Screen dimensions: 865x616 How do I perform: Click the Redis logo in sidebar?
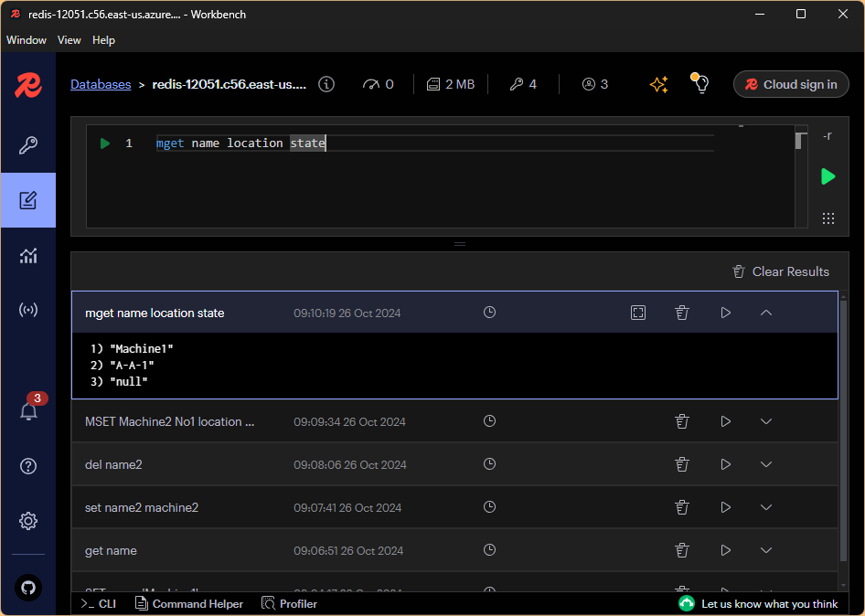28,85
